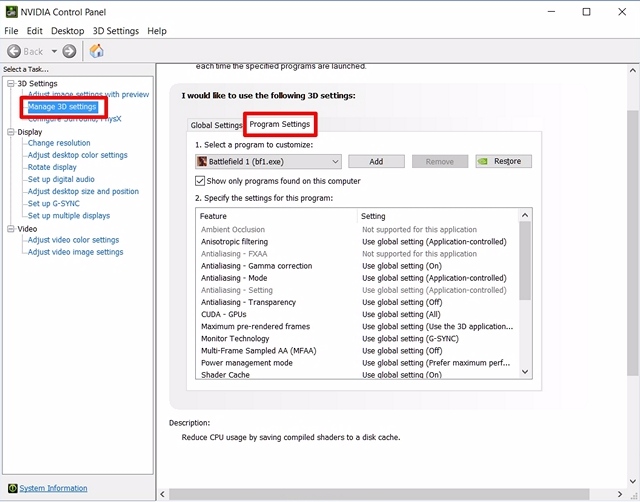Open the 3D Settings menu

click(116, 31)
